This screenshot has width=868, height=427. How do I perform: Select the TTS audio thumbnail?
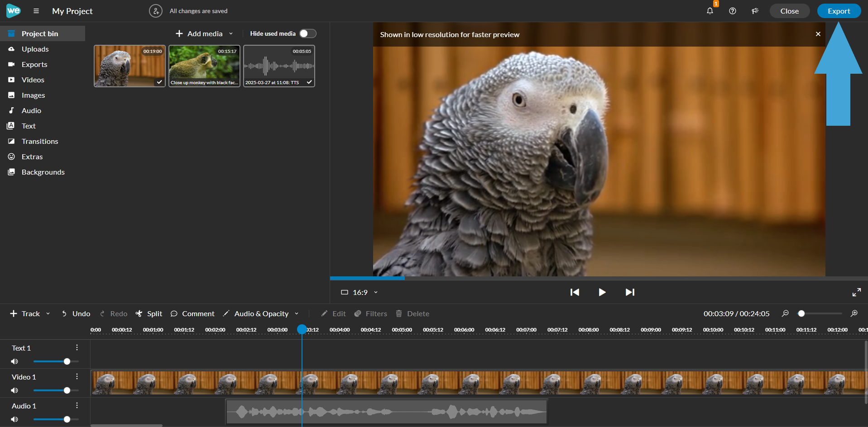tap(279, 66)
